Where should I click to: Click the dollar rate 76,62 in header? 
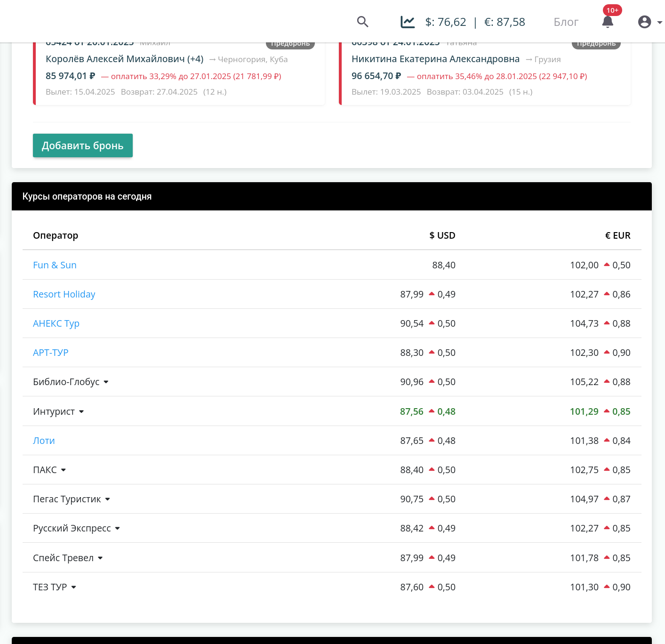pos(445,22)
